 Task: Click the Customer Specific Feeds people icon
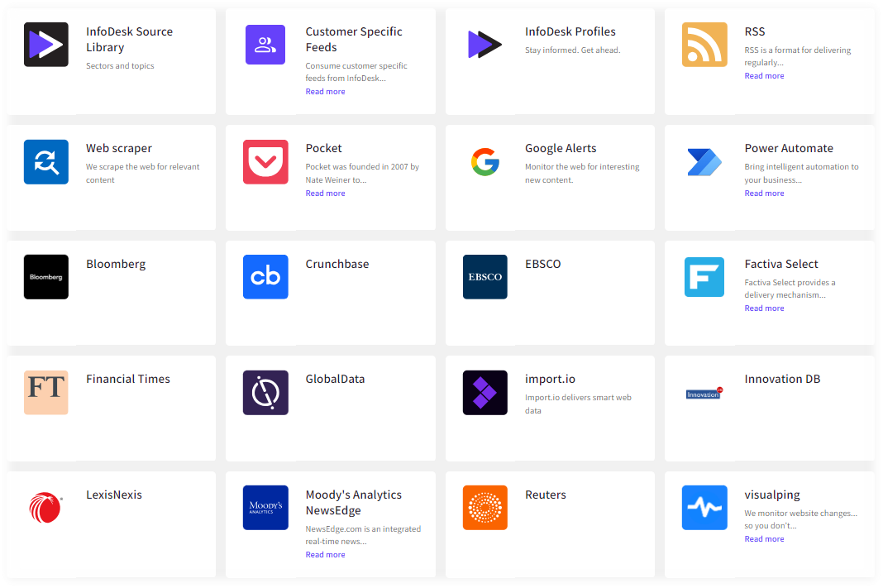tap(265, 45)
